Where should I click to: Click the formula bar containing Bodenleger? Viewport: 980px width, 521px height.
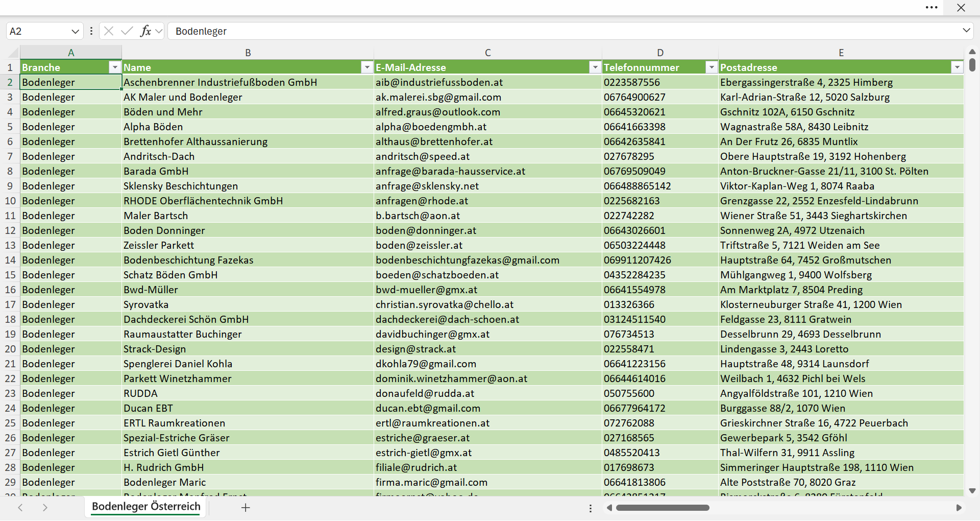tap(564, 31)
